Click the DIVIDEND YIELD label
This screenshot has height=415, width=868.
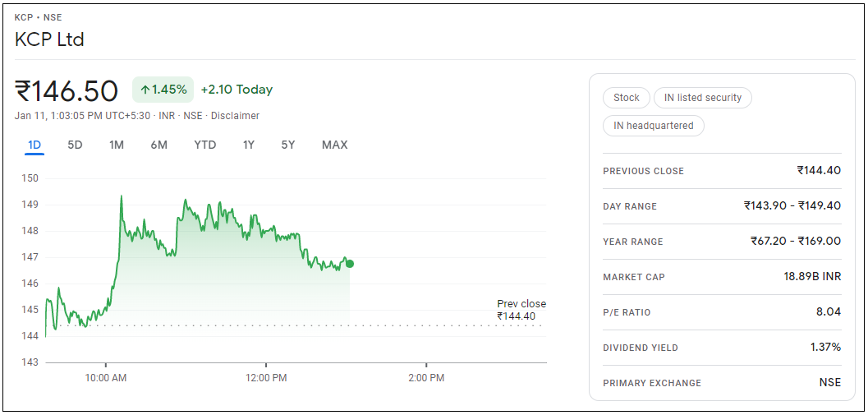click(x=641, y=348)
